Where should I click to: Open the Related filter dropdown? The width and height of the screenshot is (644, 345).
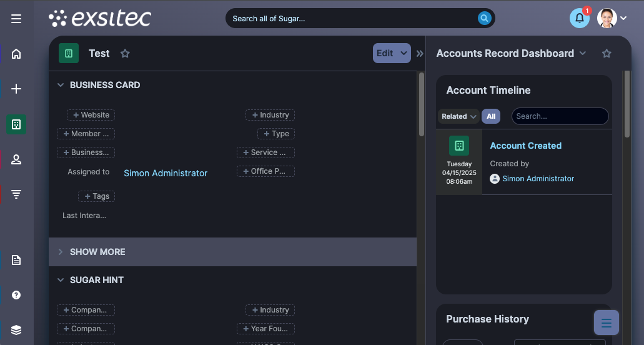pyautogui.click(x=458, y=116)
